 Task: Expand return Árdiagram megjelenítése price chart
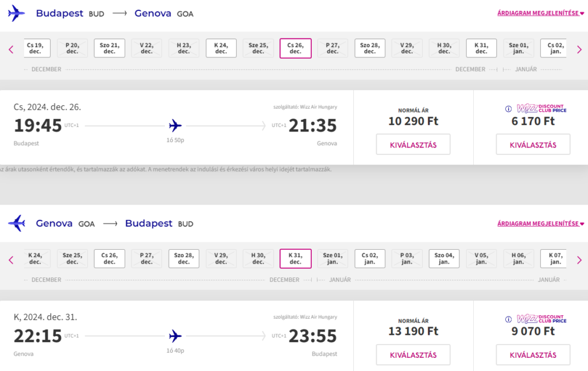click(x=540, y=223)
